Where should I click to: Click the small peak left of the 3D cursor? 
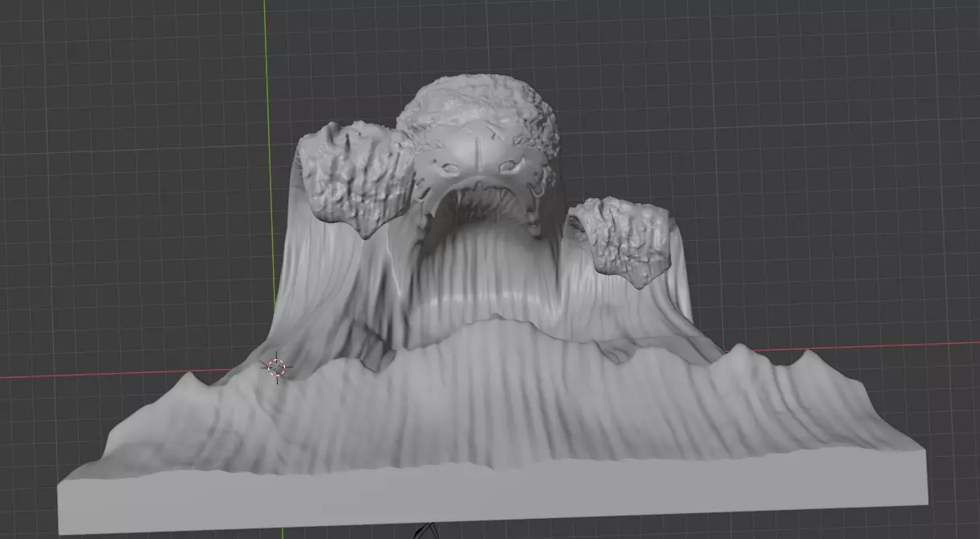[190, 377]
